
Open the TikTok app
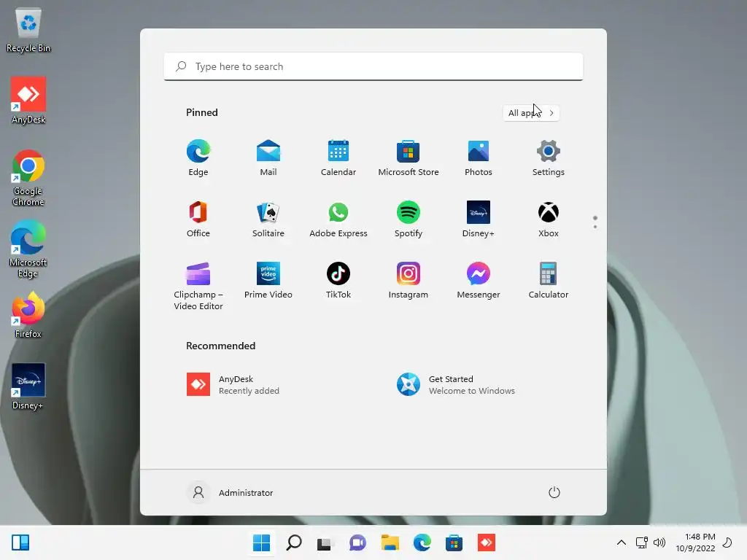pyautogui.click(x=338, y=281)
